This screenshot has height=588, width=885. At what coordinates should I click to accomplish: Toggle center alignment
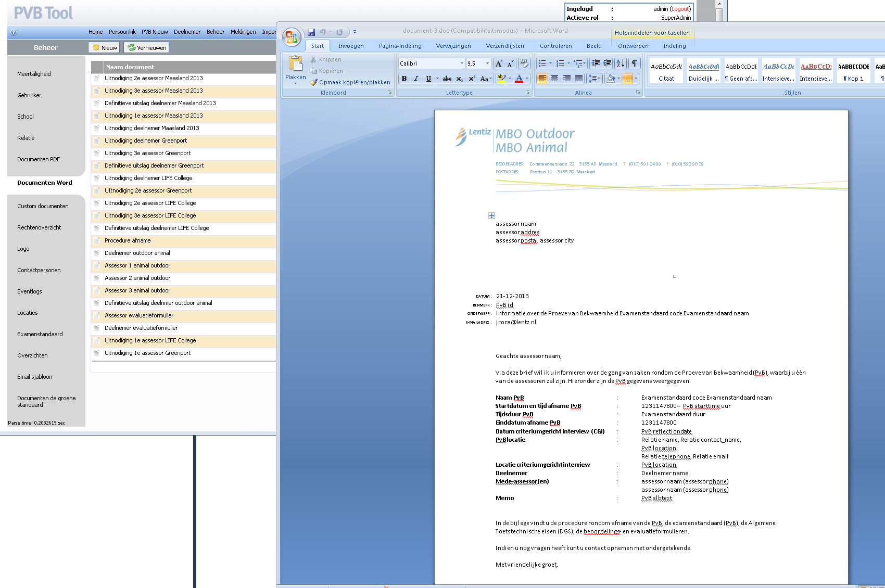(x=554, y=79)
